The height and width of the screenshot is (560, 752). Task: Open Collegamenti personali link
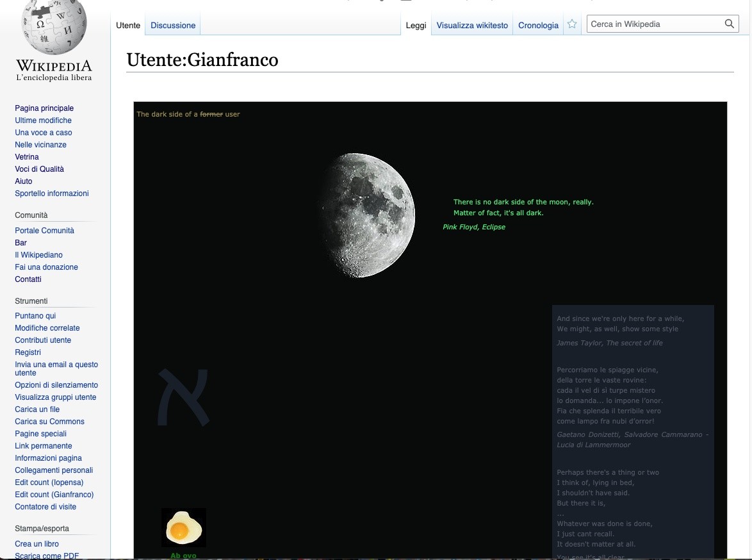coord(54,470)
